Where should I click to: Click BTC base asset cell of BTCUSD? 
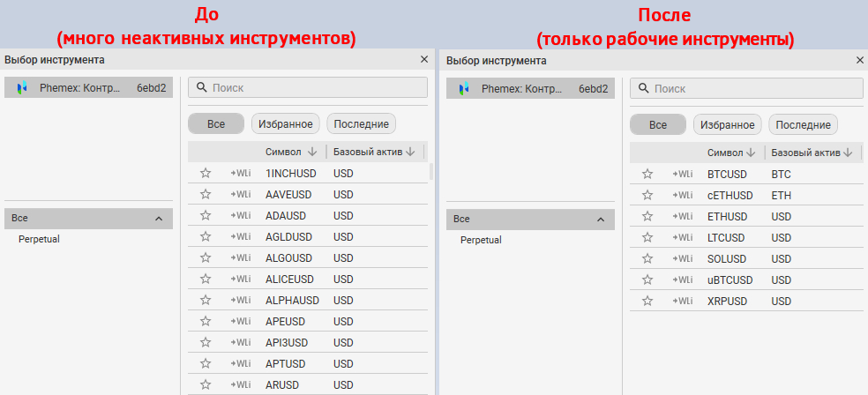tap(781, 175)
